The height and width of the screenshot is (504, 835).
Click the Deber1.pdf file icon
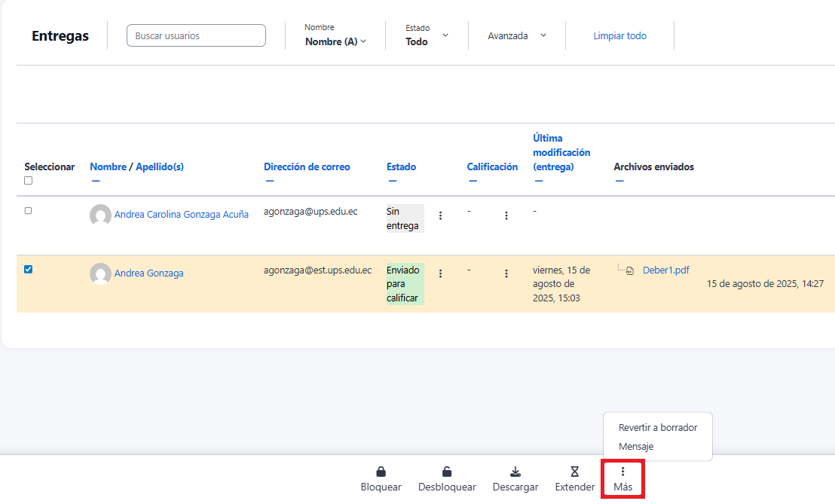pyautogui.click(x=630, y=270)
